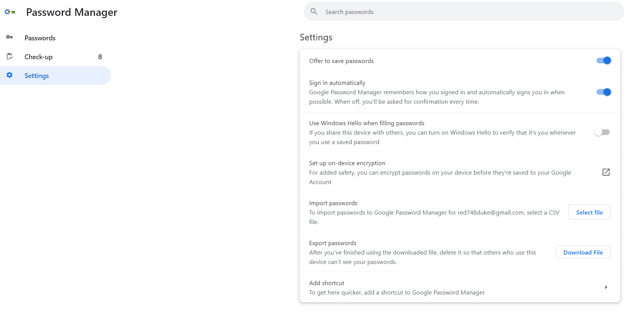Click Download File to export passwords
The width and height of the screenshot is (644, 316).
pos(583,252)
